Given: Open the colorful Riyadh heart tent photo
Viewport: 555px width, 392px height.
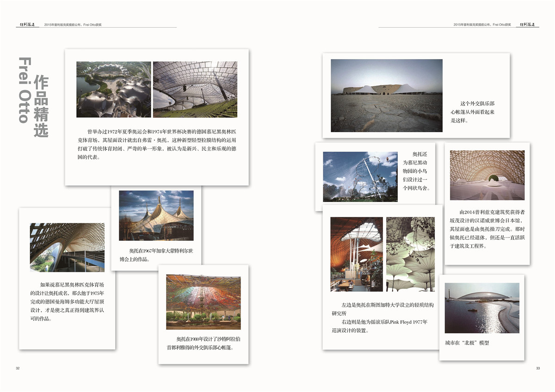Looking at the screenshot, I should click(203, 302).
